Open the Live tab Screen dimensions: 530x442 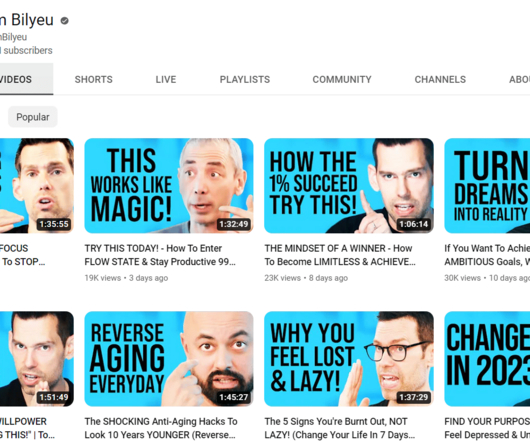(x=166, y=79)
